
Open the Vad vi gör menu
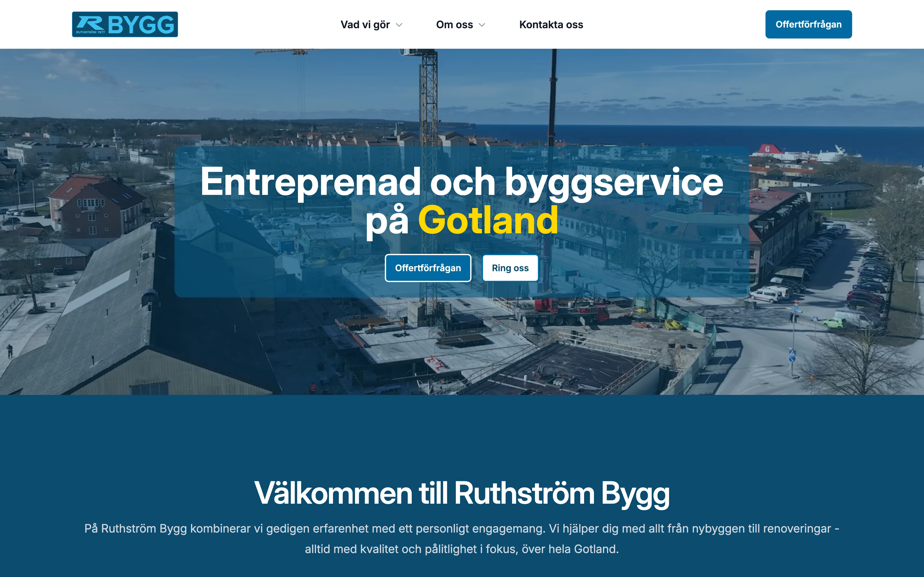[365, 25]
